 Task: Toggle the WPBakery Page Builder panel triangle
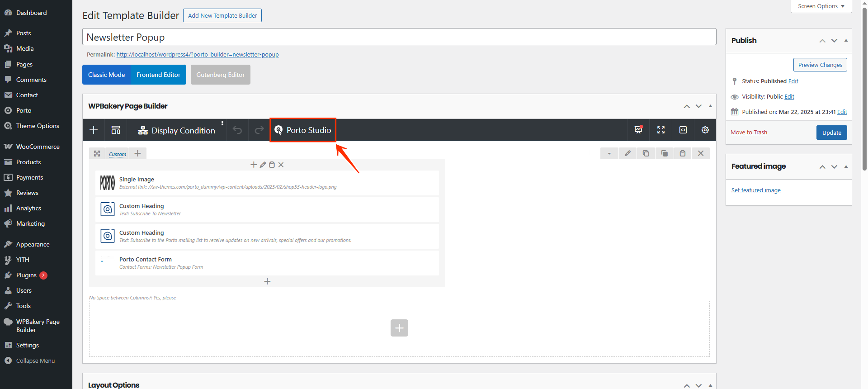pyautogui.click(x=710, y=106)
